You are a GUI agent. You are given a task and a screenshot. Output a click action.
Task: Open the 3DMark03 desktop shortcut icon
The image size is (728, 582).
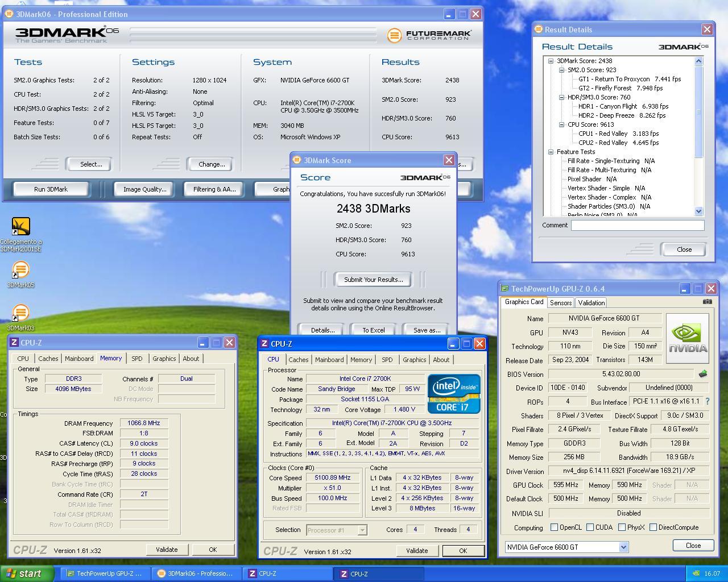coord(20,313)
